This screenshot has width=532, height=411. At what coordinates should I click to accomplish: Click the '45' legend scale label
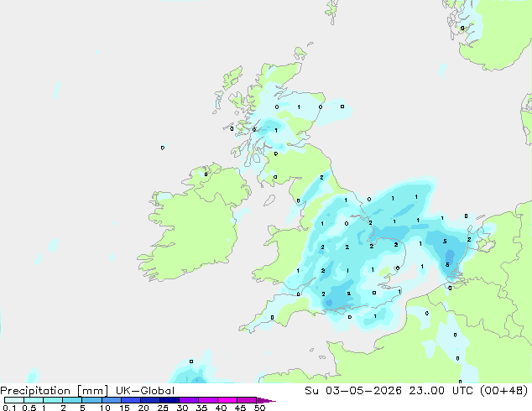(x=240, y=408)
